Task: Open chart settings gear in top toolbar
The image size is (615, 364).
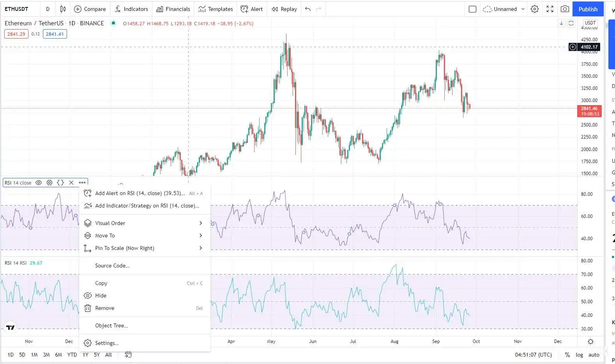Action: coord(535,9)
